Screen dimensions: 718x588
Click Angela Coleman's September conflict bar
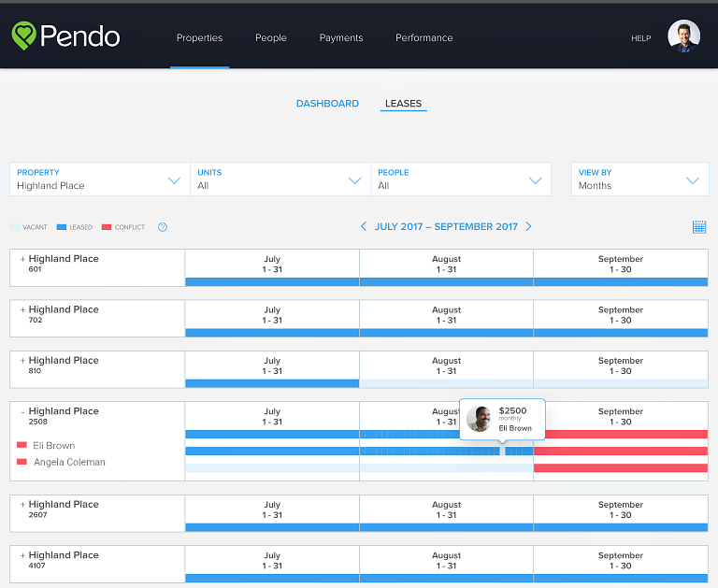621,468
